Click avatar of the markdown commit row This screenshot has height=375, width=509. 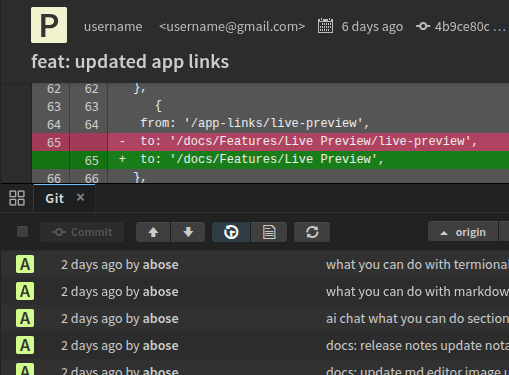[x=25, y=291]
